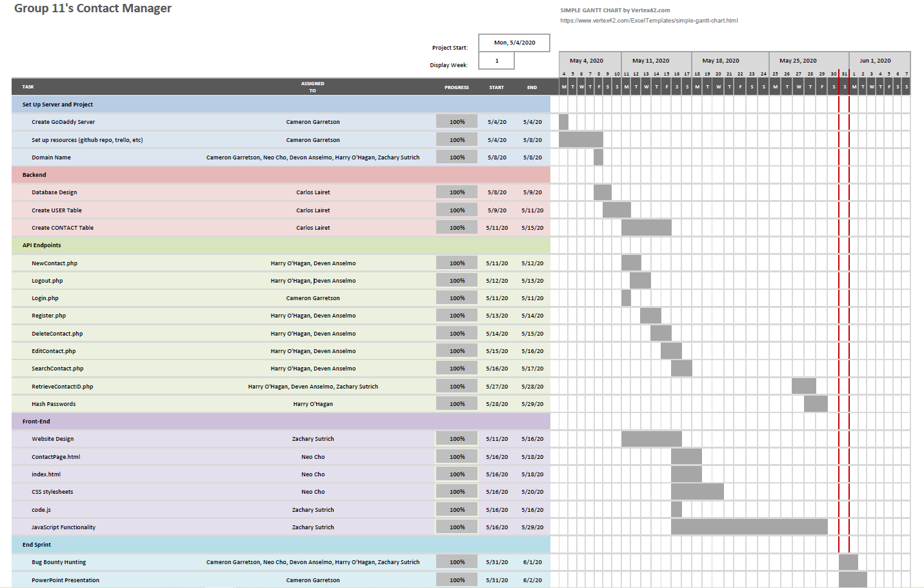924x588 pixels.
Task: Select the Website Design Gantt bar
Action: pos(651,439)
